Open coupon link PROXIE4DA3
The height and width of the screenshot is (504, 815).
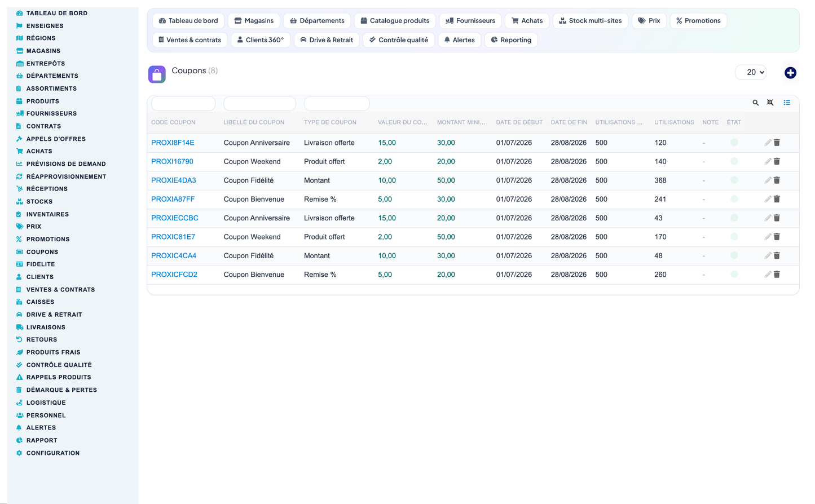[x=174, y=180]
